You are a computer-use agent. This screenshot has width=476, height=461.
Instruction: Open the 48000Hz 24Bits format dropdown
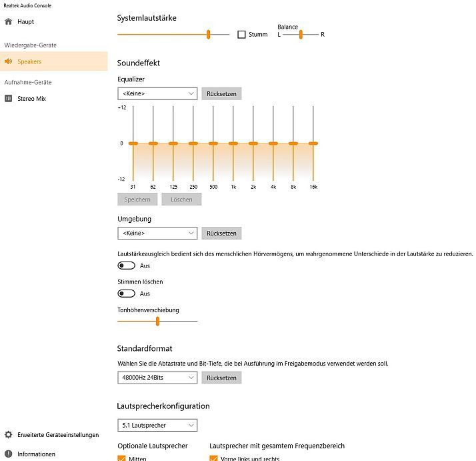coord(157,378)
